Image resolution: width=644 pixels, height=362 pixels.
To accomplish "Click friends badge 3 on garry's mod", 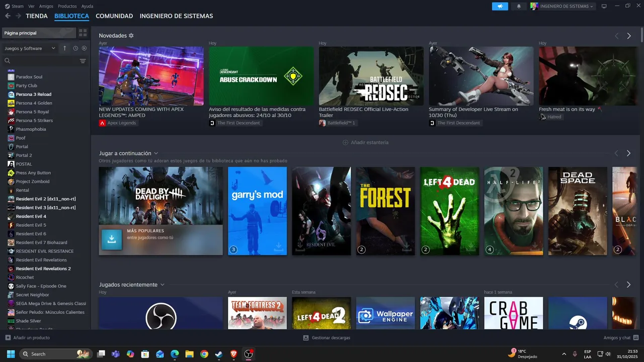I will click(x=233, y=249).
